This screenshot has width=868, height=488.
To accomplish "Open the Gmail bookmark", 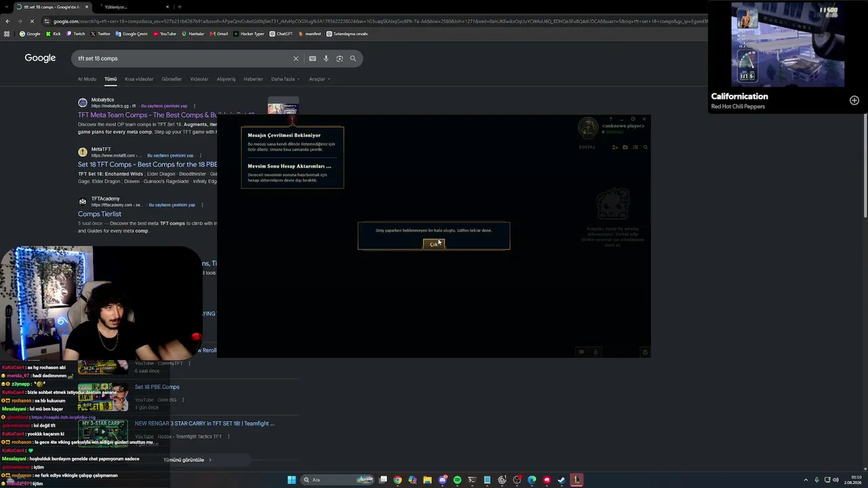I will click(x=218, y=34).
